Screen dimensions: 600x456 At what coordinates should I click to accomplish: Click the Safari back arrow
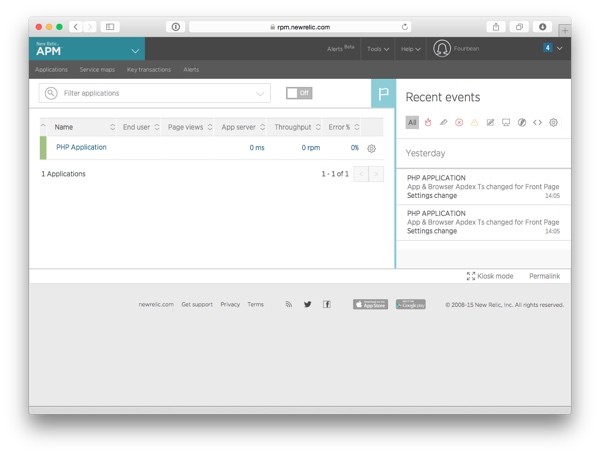click(76, 27)
